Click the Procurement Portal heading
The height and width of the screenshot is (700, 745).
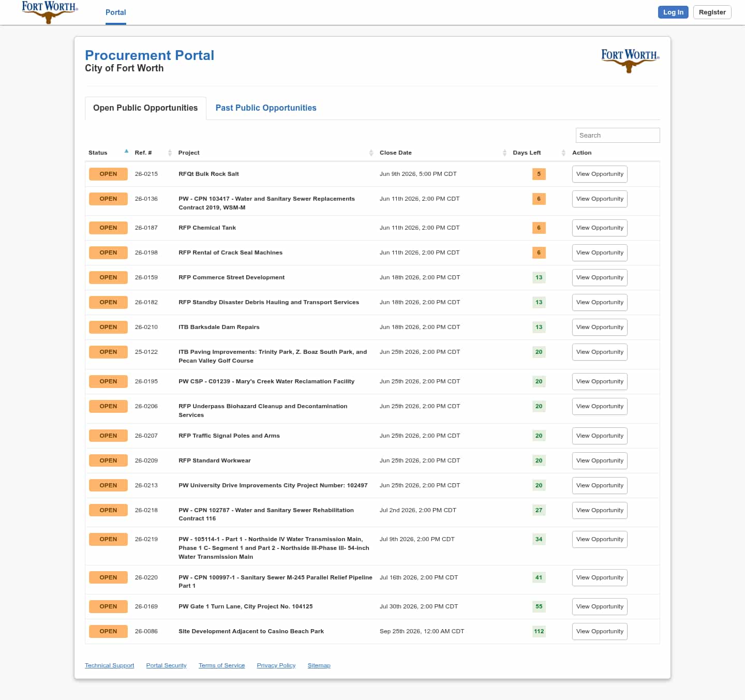[x=150, y=55]
